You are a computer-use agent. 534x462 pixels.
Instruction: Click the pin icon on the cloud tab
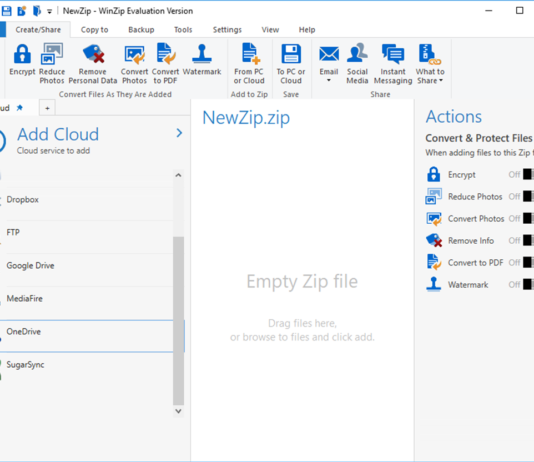click(20, 108)
